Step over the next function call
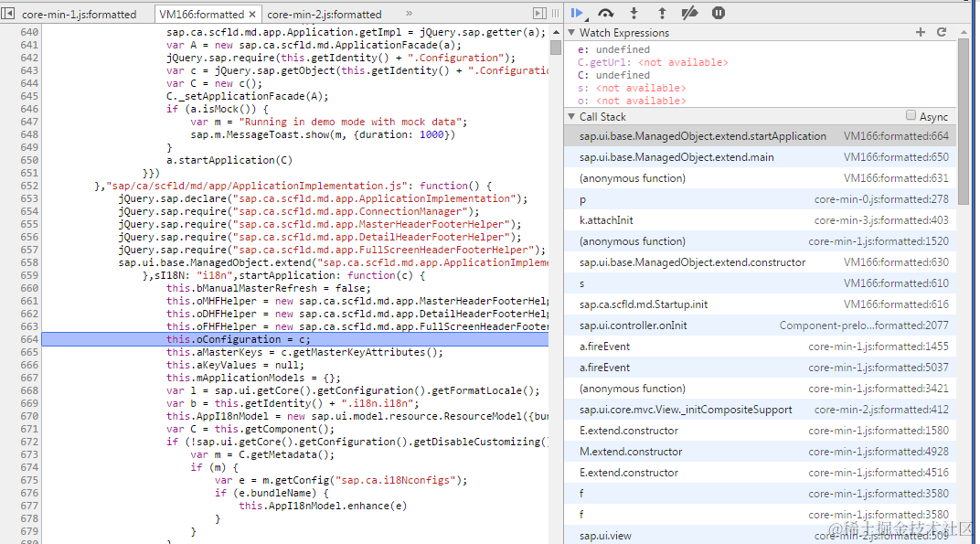 pyautogui.click(x=605, y=13)
